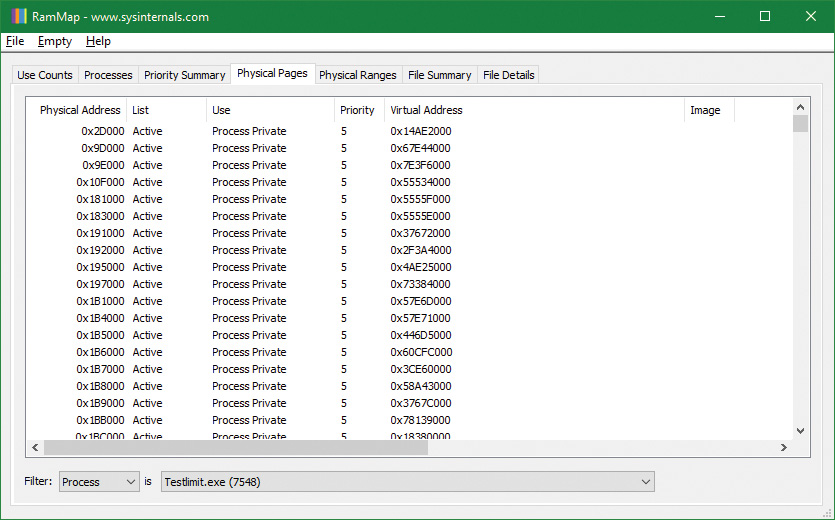Expand the Filter type Process dropdown

tap(99, 482)
